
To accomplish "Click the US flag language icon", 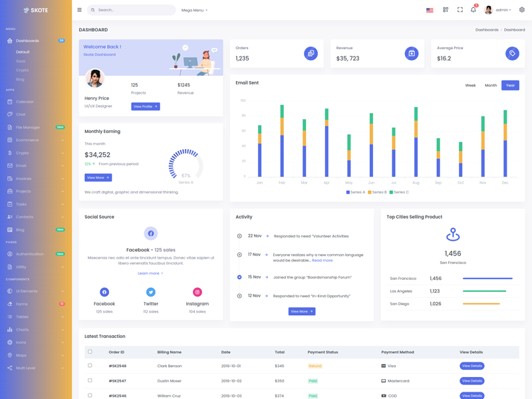I will (x=430, y=10).
